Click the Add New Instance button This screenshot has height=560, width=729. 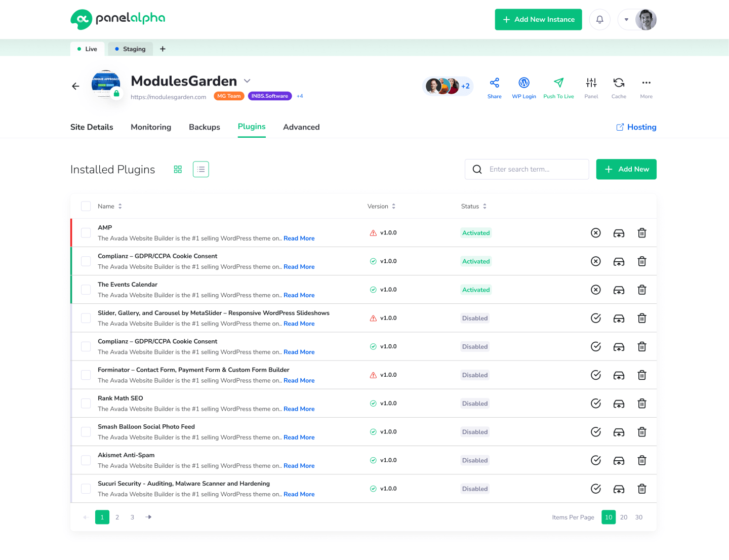(x=538, y=19)
